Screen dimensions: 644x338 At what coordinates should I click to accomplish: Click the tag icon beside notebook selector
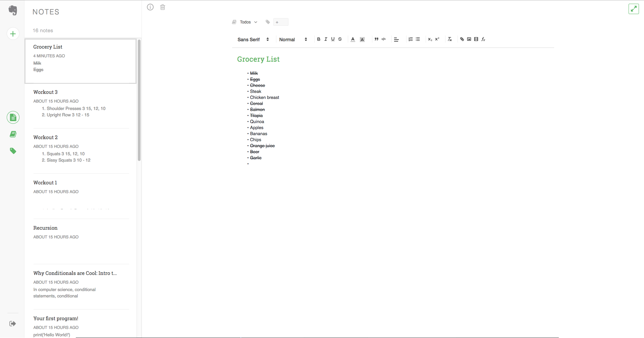click(268, 22)
